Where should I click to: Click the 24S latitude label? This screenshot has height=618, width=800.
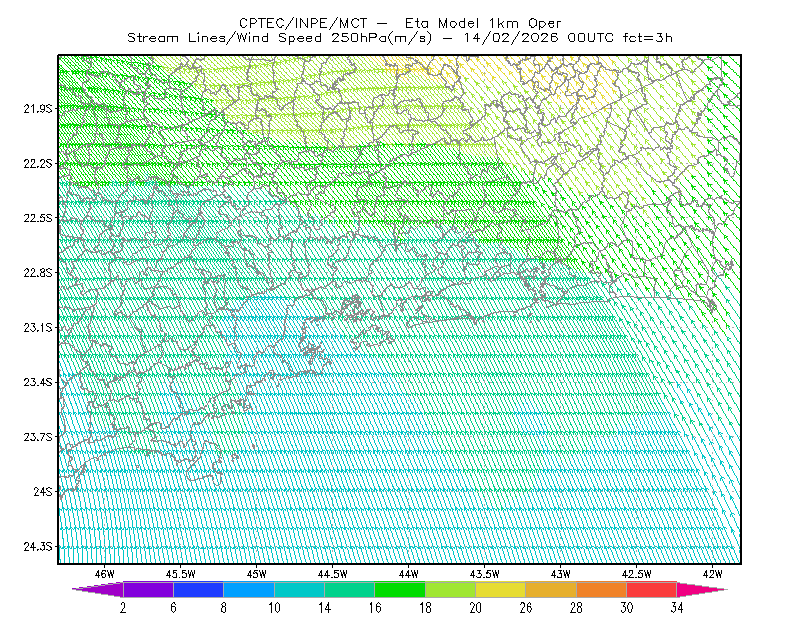tap(43, 491)
